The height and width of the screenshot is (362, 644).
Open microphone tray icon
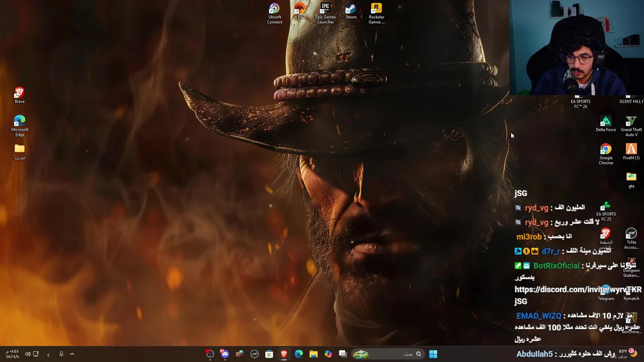[61, 354]
